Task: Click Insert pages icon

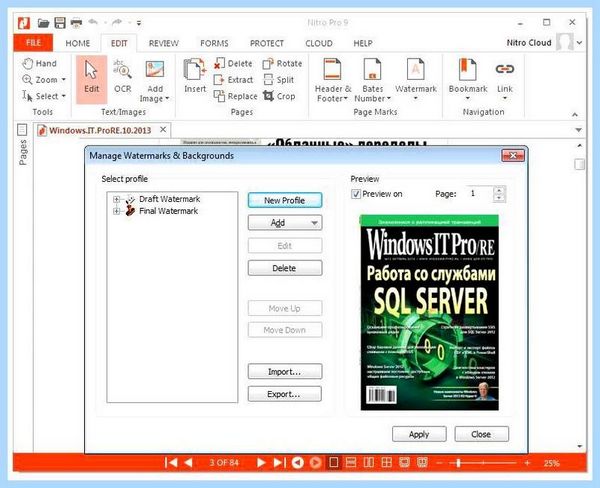Action: [x=195, y=75]
